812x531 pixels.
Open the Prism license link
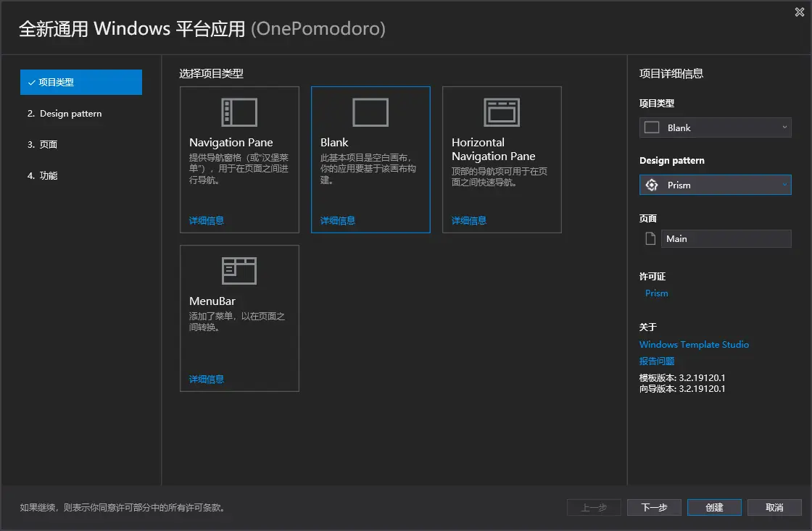click(657, 293)
